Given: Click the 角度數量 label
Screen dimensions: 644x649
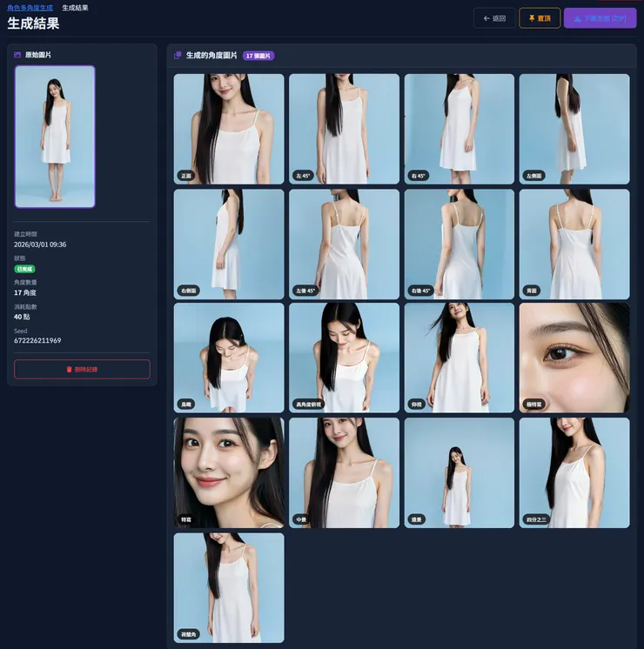Looking at the screenshot, I should pos(26,282).
